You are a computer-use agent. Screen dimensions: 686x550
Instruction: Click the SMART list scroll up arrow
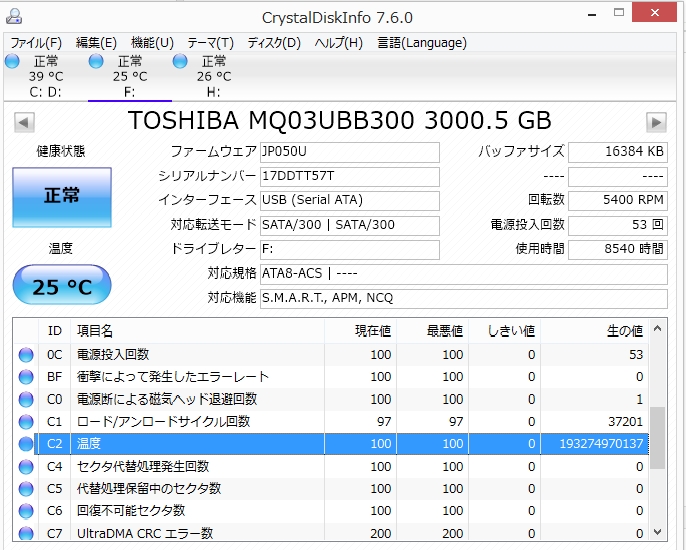pyautogui.click(x=657, y=328)
